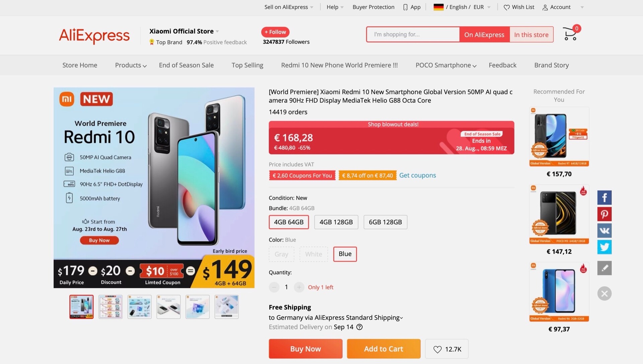Expand the Products dropdown menu
This screenshot has height=364, width=643.
coord(131,65)
